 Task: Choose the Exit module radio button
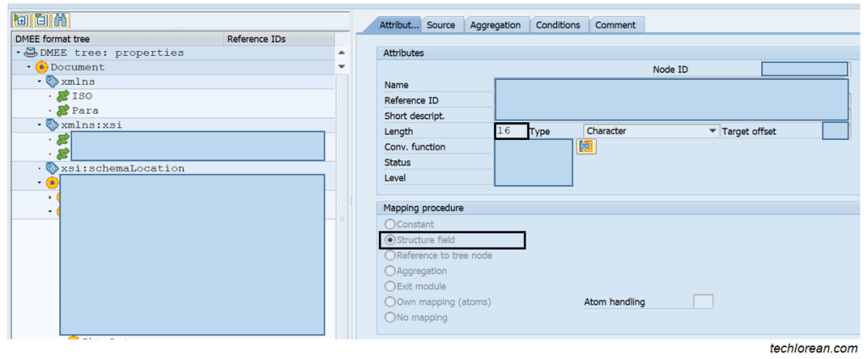(x=390, y=286)
